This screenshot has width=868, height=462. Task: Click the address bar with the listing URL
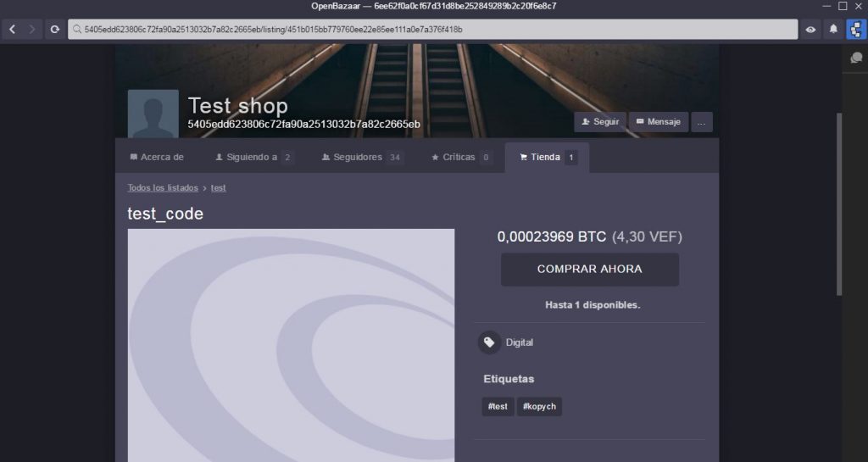coord(433,30)
